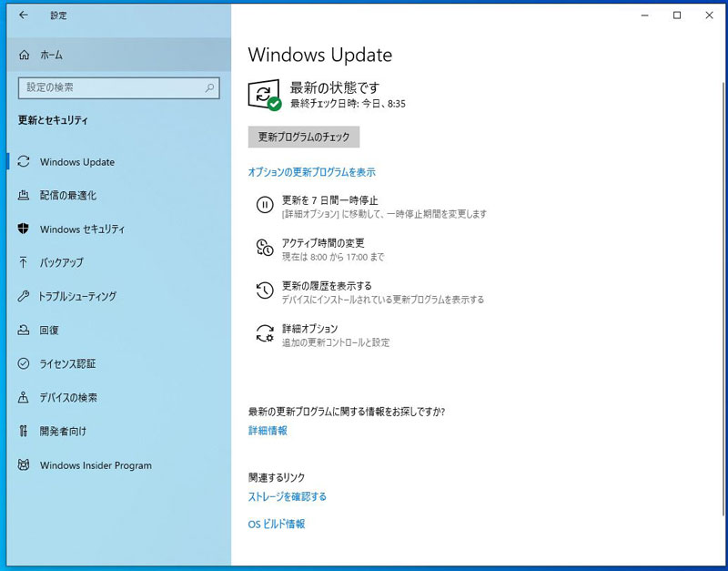728x571 pixels.
Task: Focus the 設定の検索 search field
Action: [x=119, y=87]
